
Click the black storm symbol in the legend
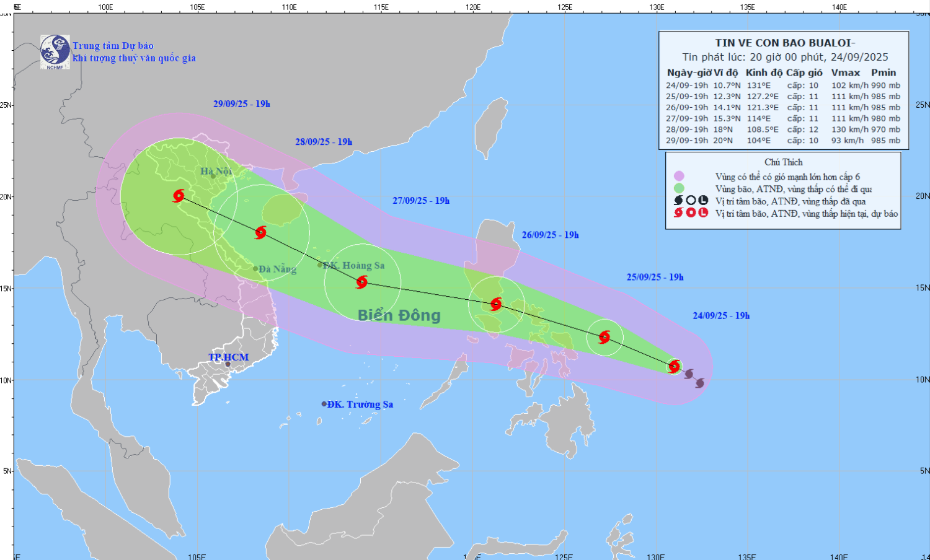678,201
